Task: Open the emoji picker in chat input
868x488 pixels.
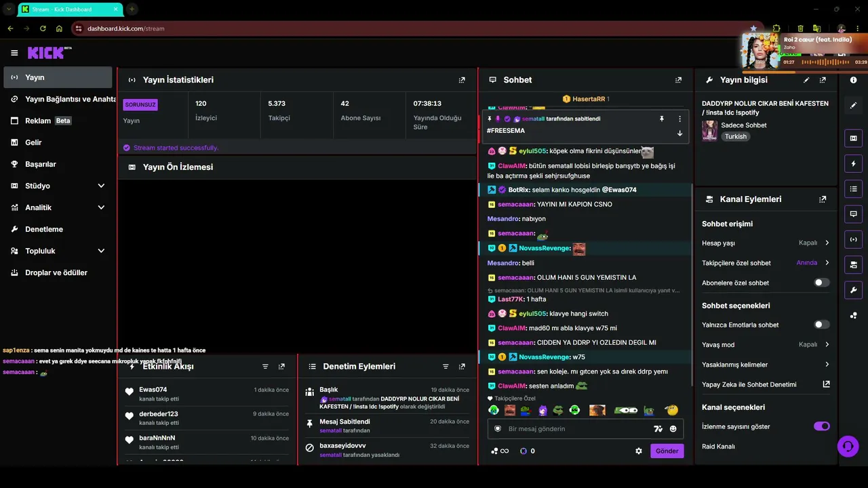Action: pyautogui.click(x=673, y=429)
